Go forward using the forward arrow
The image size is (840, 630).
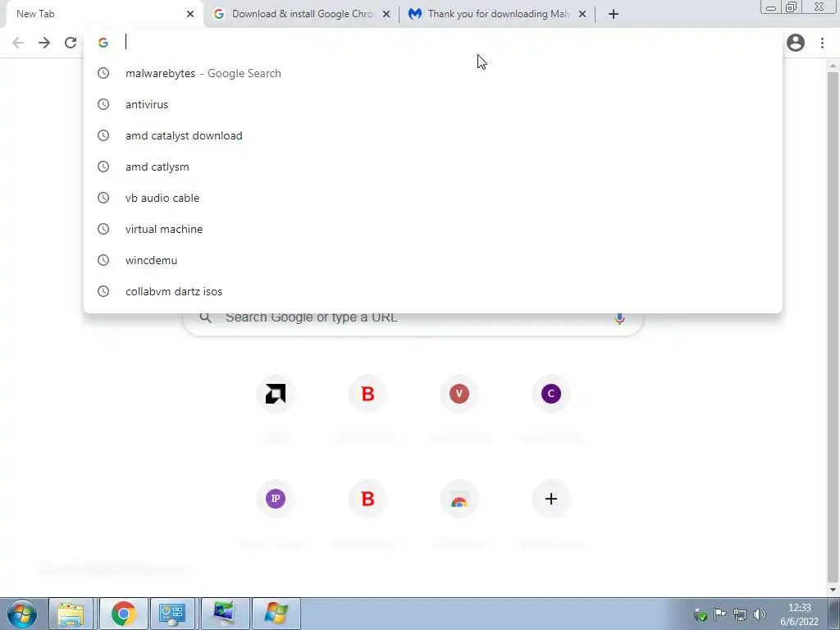tap(44, 43)
